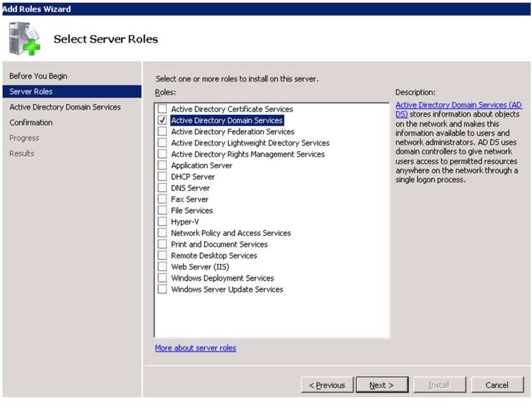Image resolution: width=532 pixels, height=410 pixels.
Task: Open Active Directory Domain Services (AD DS) description link
Action: coord(458,110)
